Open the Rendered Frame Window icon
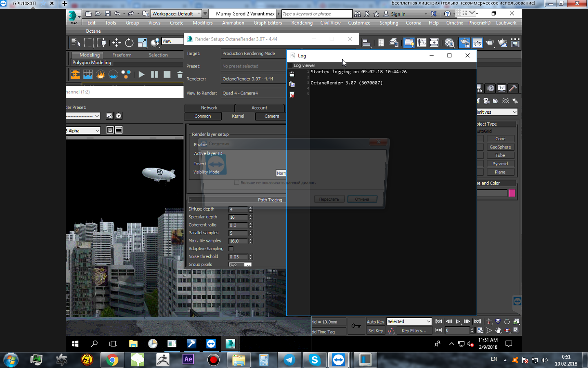Viewport: 588px width, 368px height. coord(477,43)
